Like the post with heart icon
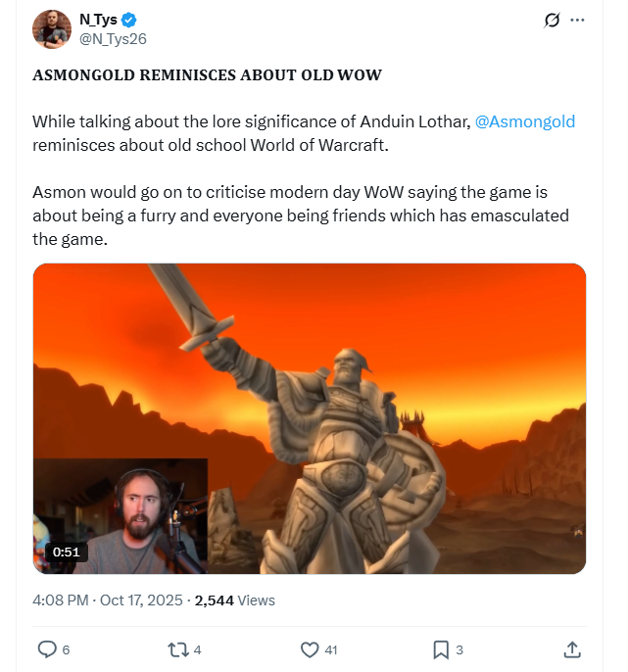The image size is (628, 672). pos(310,649)
